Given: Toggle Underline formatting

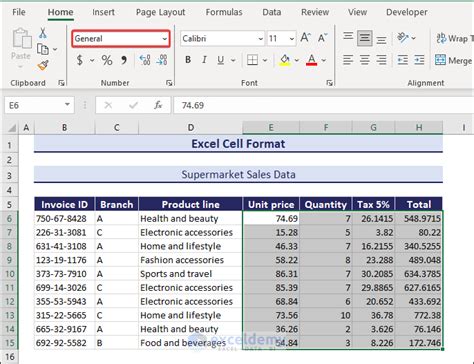Looking at the screenshot, I should coord(221,60).
